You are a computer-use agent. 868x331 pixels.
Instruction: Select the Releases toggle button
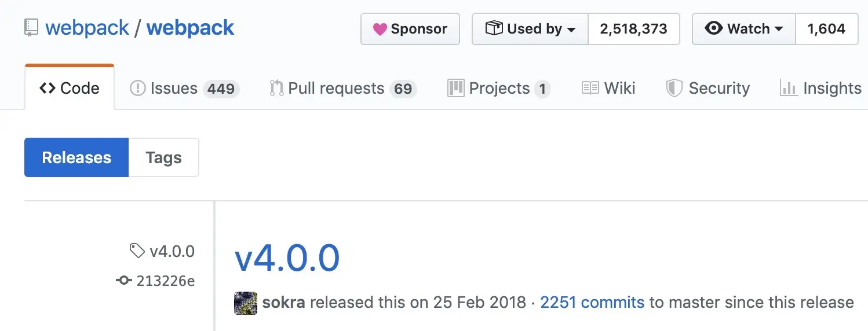click(76, 157)
